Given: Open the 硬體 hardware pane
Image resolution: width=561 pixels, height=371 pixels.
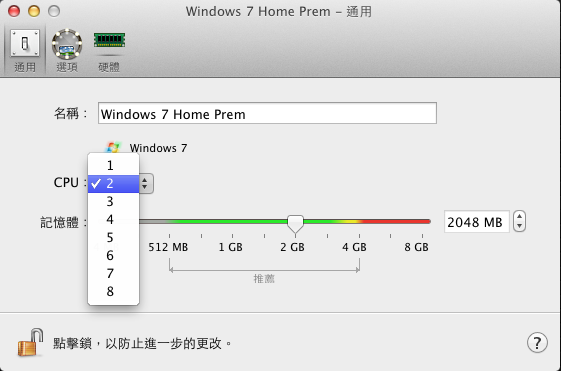Looking at the screenshot, I should (x=109, y=51).
